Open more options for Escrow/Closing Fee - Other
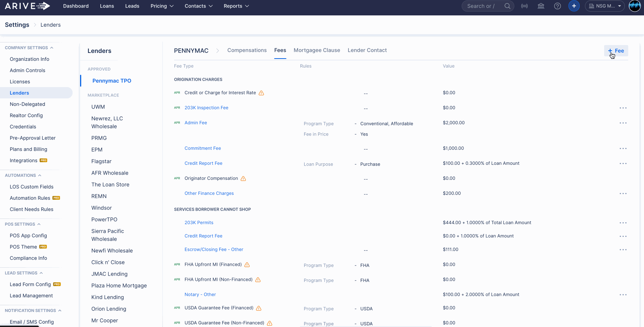 pos(623,250)
